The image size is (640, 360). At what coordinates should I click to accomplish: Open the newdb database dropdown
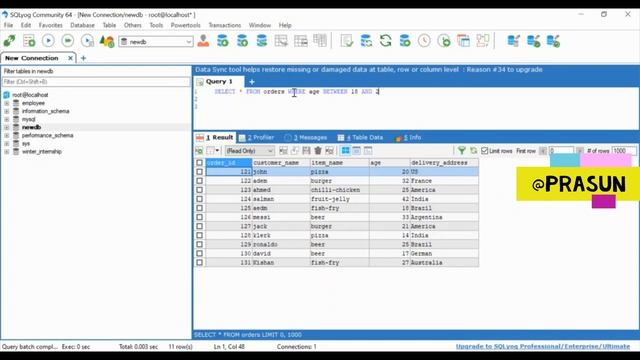(188, 42)
